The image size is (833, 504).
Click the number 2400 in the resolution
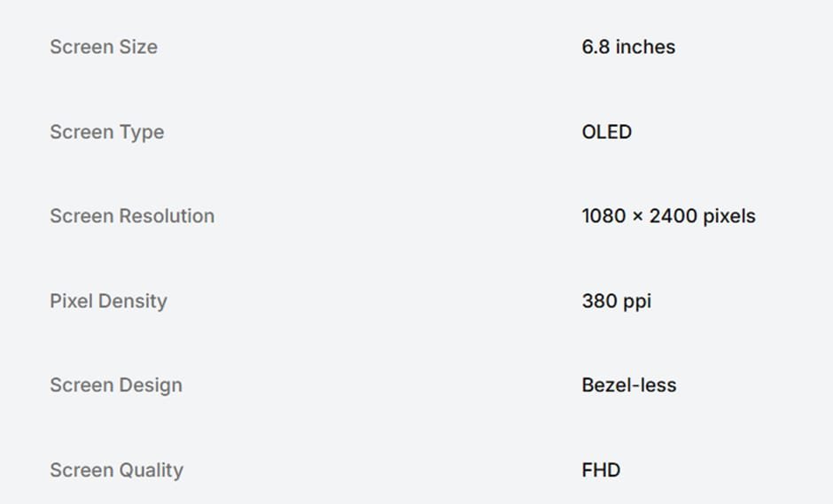pos(673,216)
